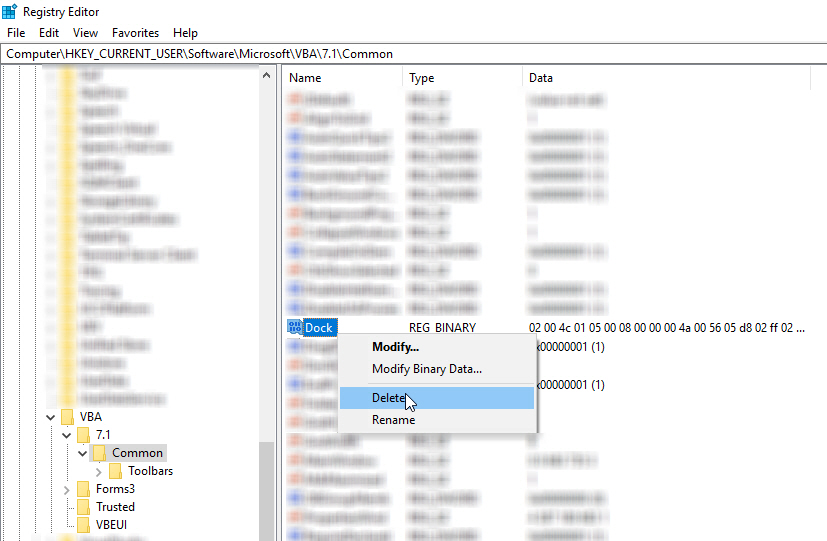827x541 pixels.
Task: Select Modify Binary Data... in context menu
Action: pyautogui.click(x=426, y=369)
